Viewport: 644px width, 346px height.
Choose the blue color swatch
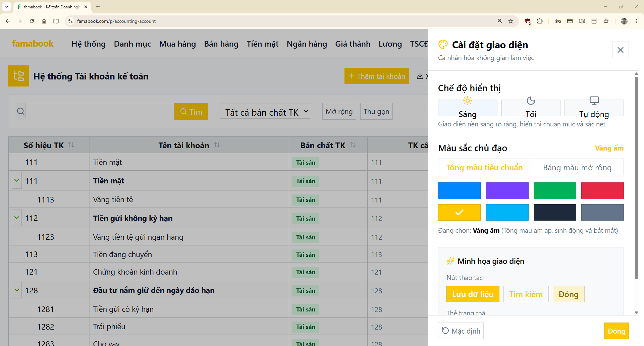click(459, 191)
